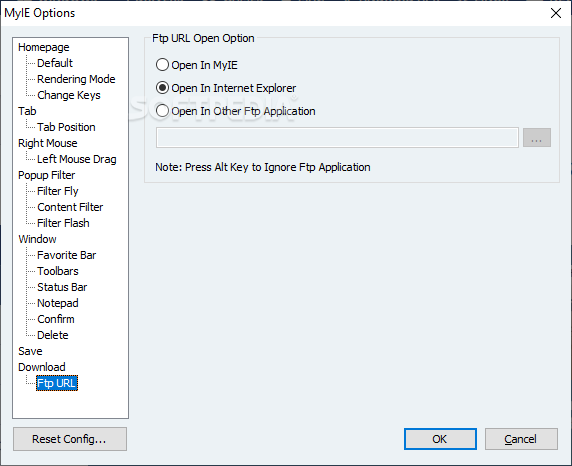The width and height of the screenshot is (572, 466).
Task: Open Left Mouse Drag settings
Action: tap(77, 159)
